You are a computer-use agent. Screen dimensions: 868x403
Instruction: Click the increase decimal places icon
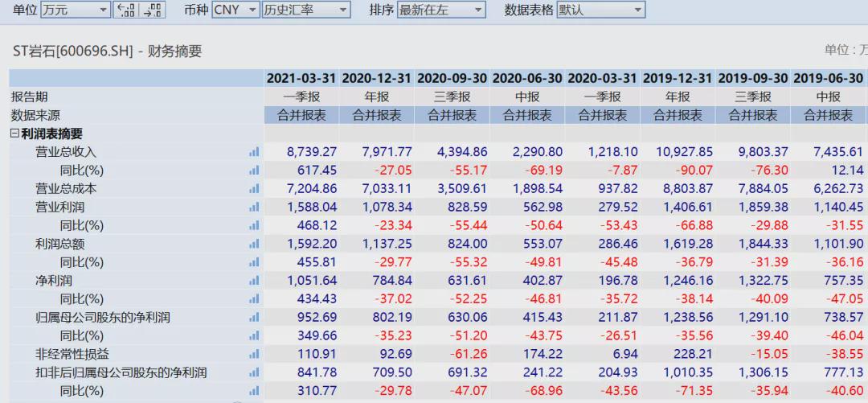tap(126, 10)
